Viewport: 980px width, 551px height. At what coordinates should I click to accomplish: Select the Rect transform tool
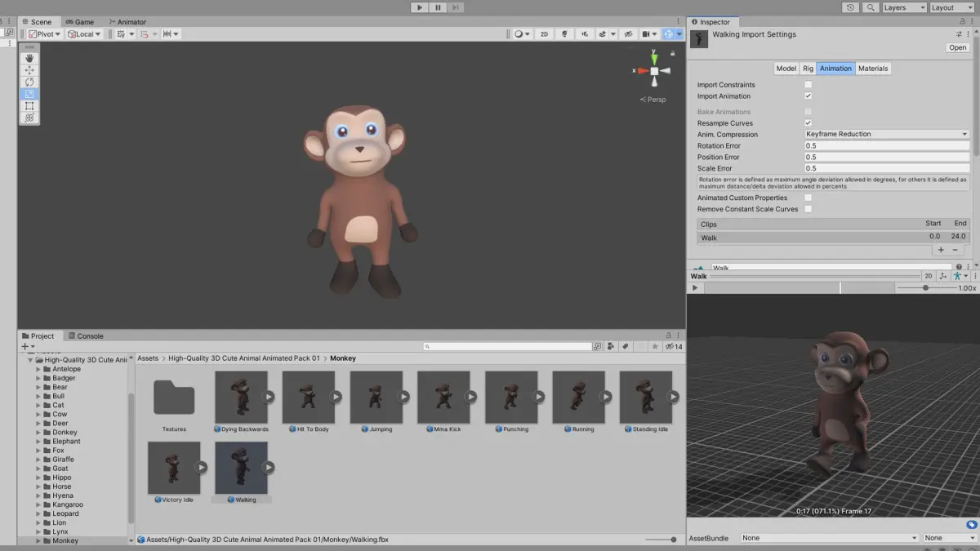pyautogui.click(x=29, y=106)
